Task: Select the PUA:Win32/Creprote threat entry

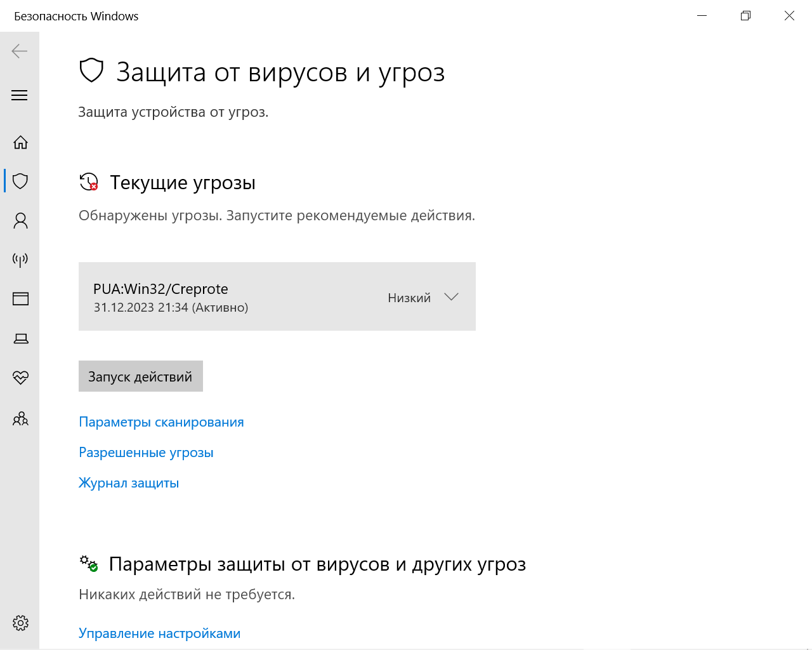Action: pyautogui.click(x=277, y=296)
